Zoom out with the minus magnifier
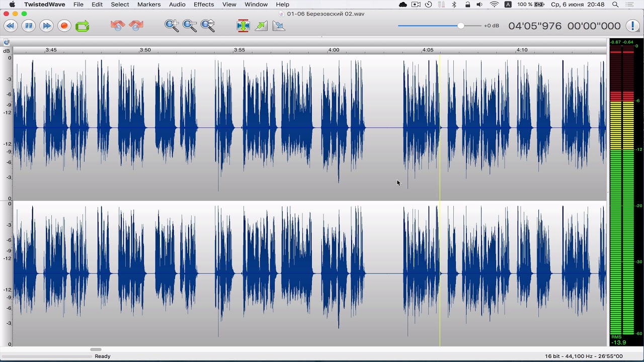The height and width of the screenshot is (362, 644). point(190,26)
